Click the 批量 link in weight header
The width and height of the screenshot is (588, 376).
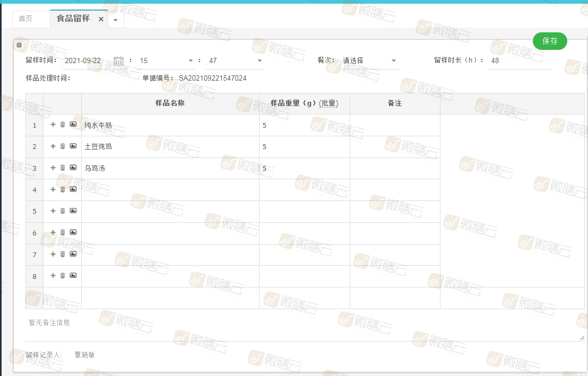pyautogui.click(x=328, y=103)
